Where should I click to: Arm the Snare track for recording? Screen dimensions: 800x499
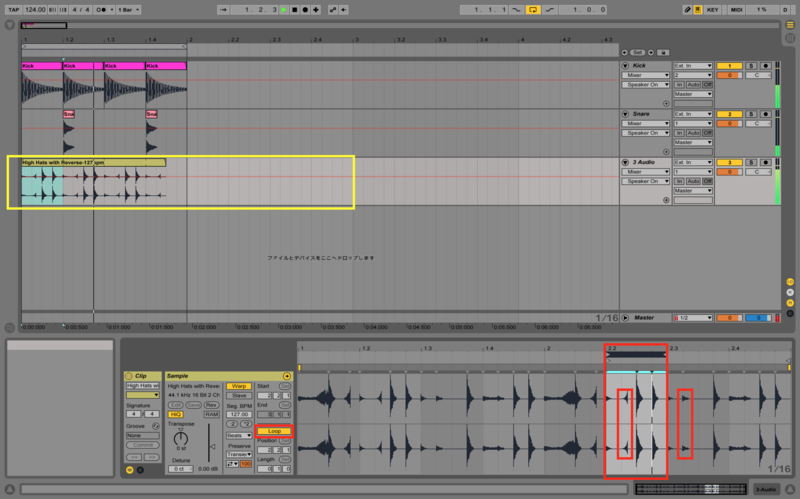click(x=765, y=114)
